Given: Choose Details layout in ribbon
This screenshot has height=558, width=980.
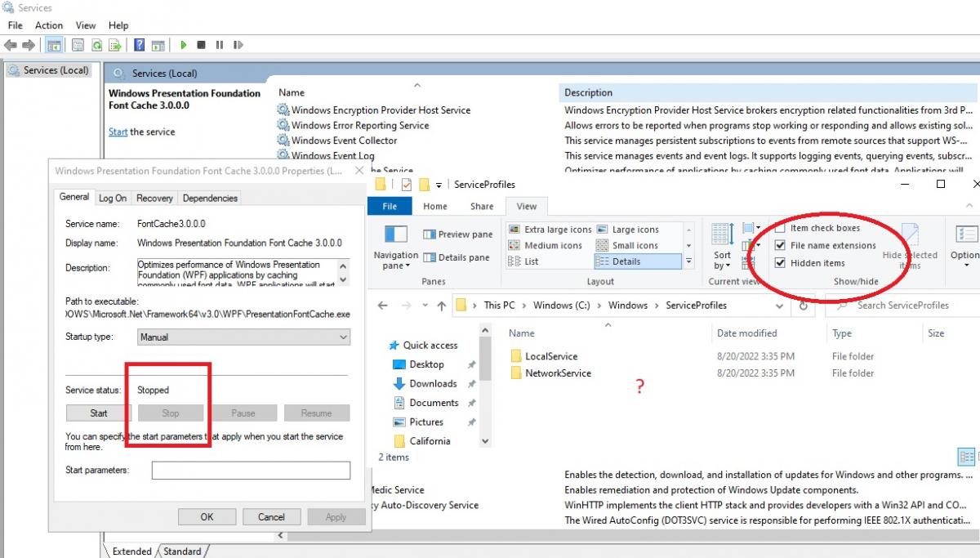Looking at the screenshot, I should [x=637, y=261].
